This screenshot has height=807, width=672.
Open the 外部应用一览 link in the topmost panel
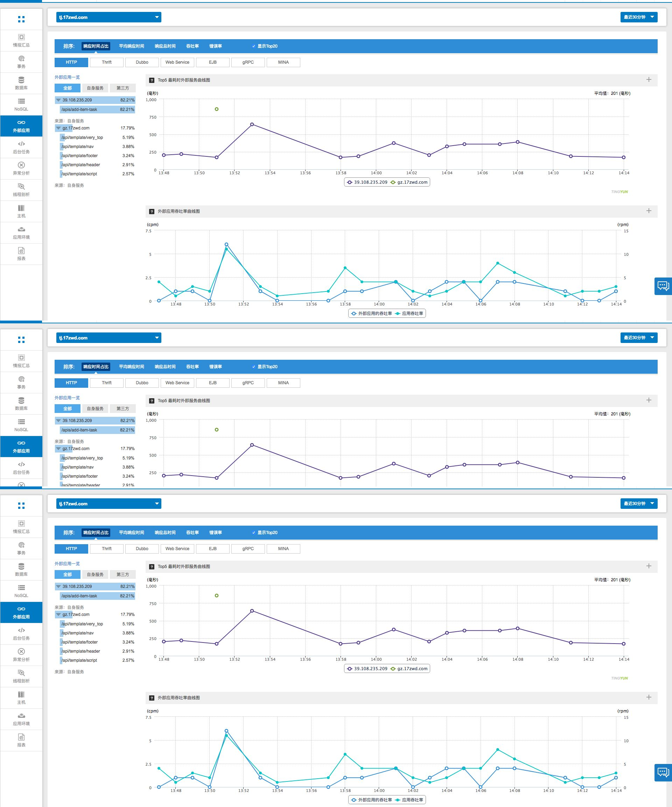67,77
